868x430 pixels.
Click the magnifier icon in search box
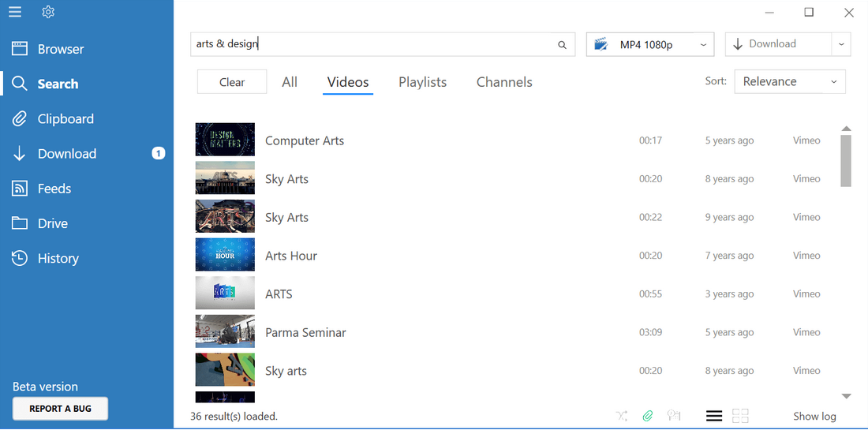click(x=562, y=45)
